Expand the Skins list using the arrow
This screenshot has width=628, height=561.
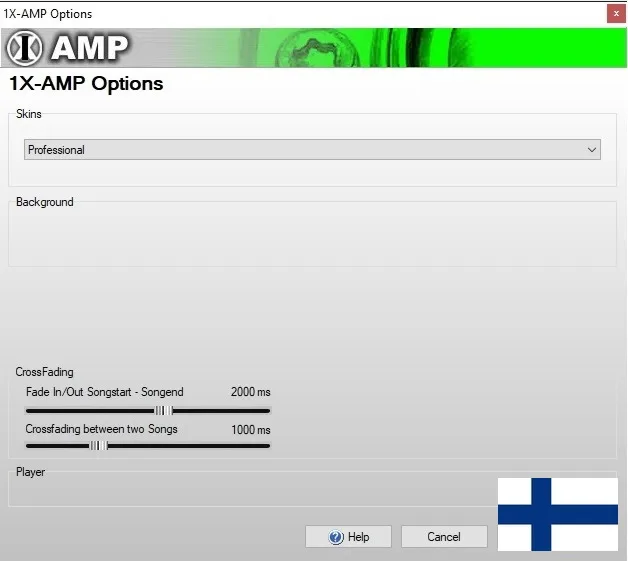[592, 150]
